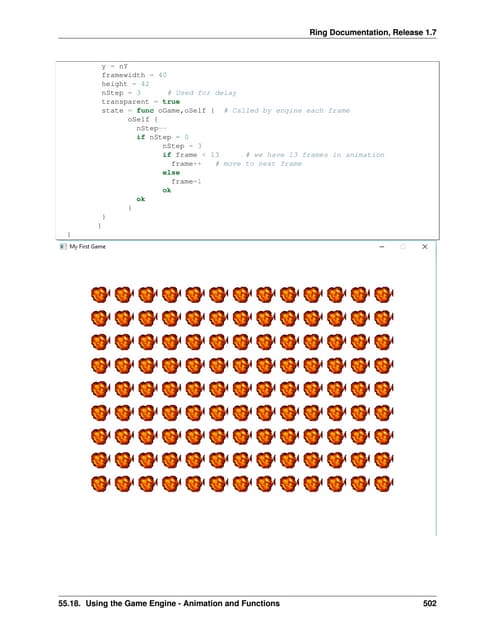Click the top-left fire sprite in the grid

pyautogui.click(x=100, y=294)
